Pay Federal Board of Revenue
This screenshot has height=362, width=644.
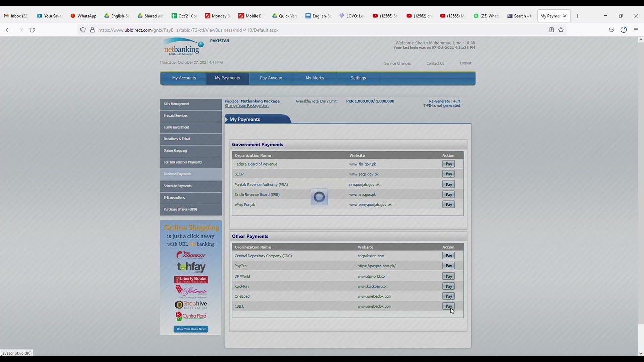pos(449,164)
